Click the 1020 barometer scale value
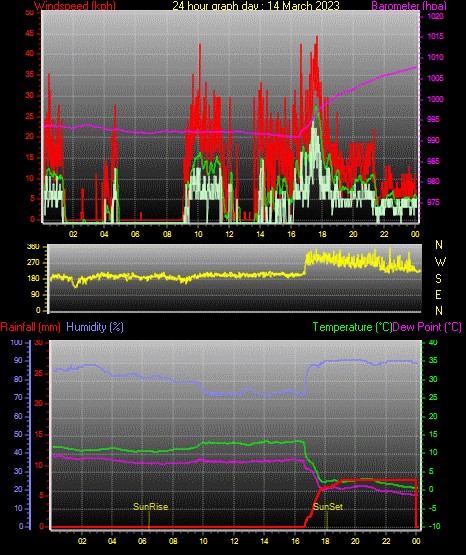 (435, 16)
